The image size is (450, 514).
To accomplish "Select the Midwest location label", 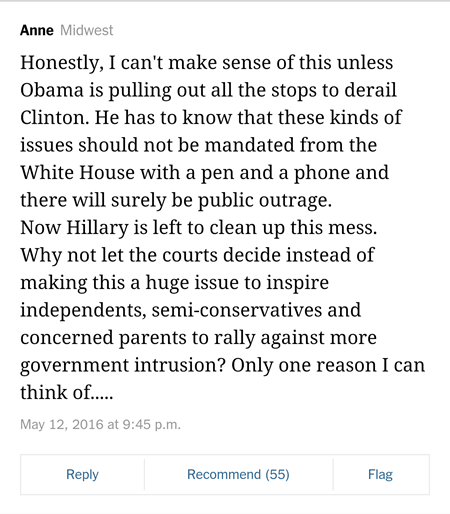I will (87, 30).
